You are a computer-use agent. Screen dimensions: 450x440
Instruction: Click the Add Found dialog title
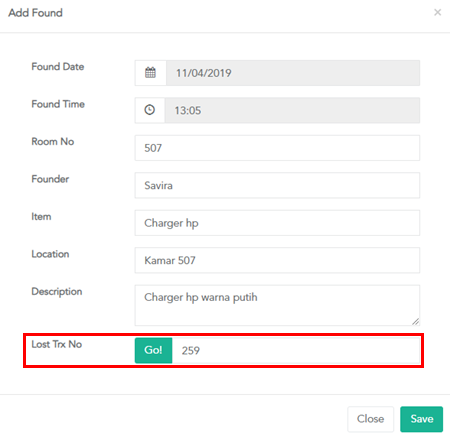coord(35,13)
